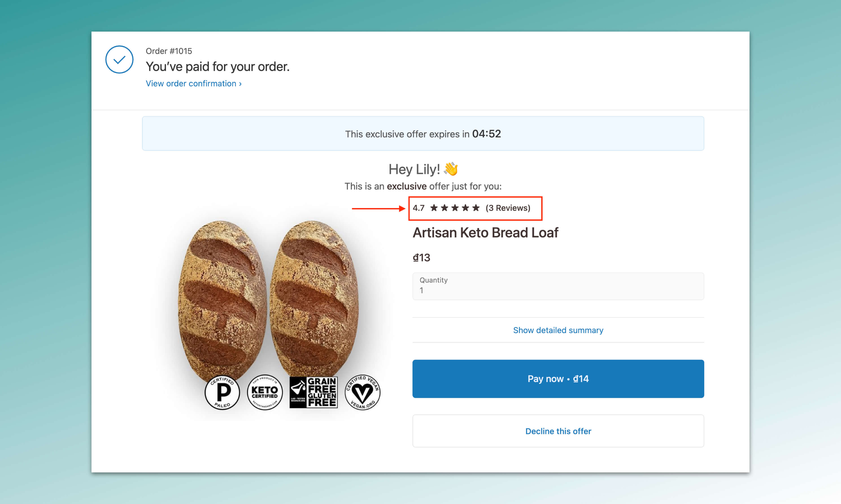Click the (3 Reviews) text
Screen dimensions: 841x504
coord(508,208)
